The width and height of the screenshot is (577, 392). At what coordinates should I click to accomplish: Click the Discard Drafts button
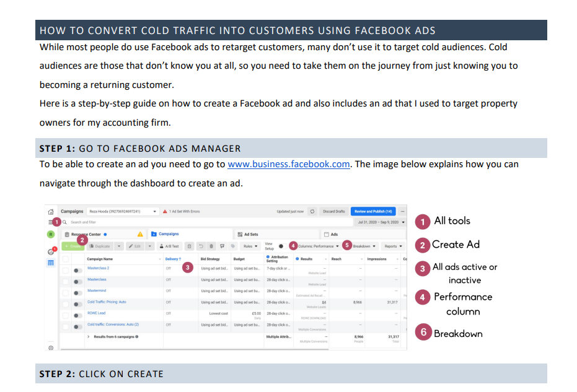[334, 211]
